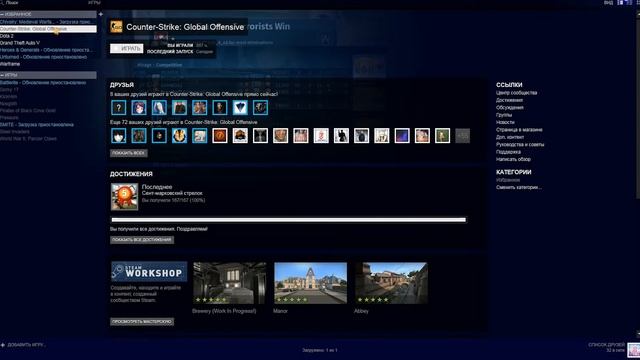Open the Новости link

click(x=505, y=122)
